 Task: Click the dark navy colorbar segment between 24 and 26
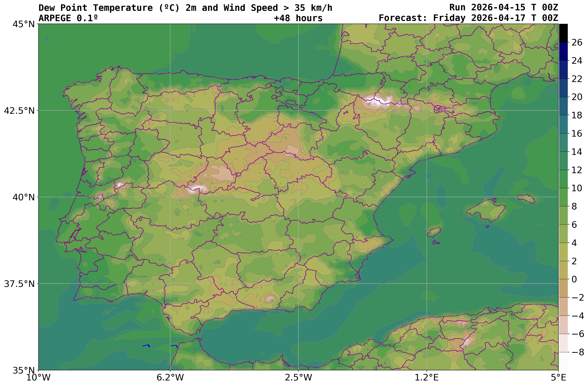563,51
